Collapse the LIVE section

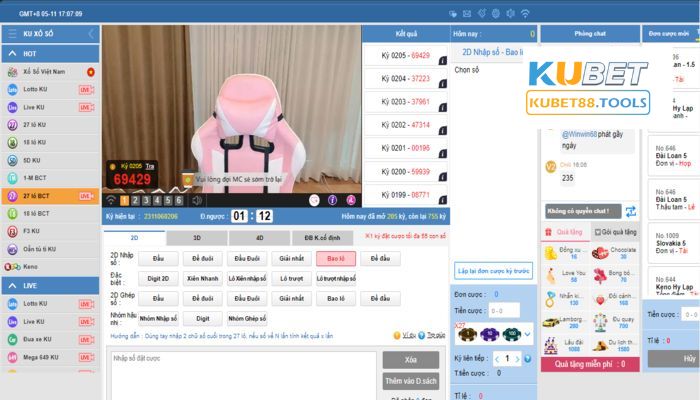click(12, 286)
